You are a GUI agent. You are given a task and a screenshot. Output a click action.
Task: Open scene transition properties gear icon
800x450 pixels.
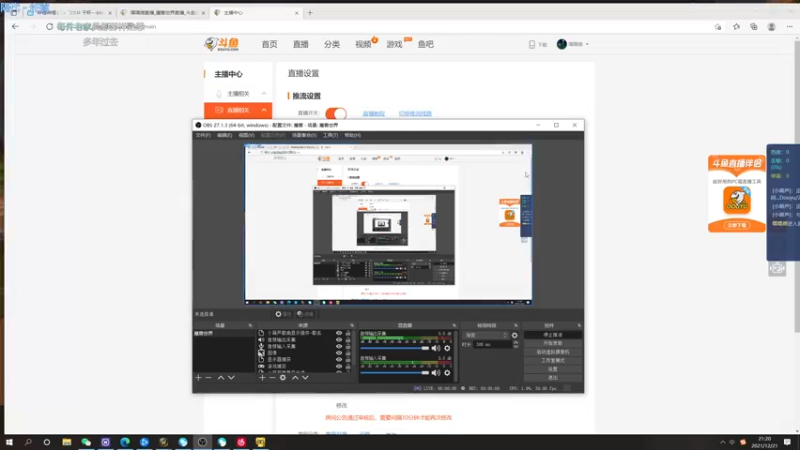point(514,335)
